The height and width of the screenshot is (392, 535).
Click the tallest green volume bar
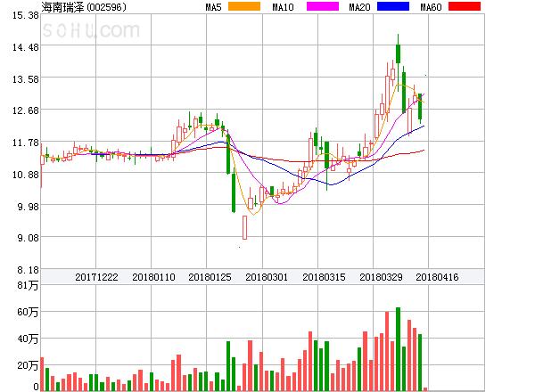(x=398, y=348)
